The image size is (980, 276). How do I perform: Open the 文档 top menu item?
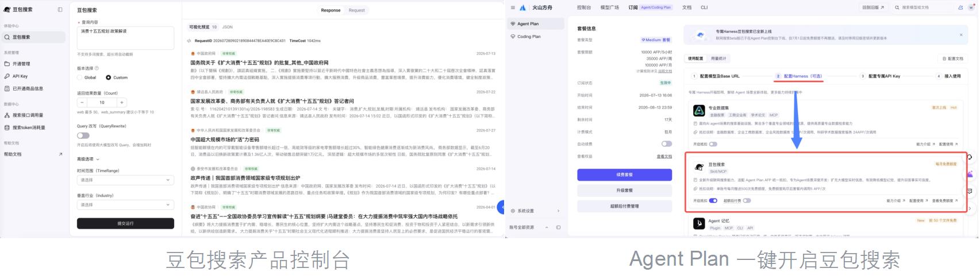[x=687, y=7]
